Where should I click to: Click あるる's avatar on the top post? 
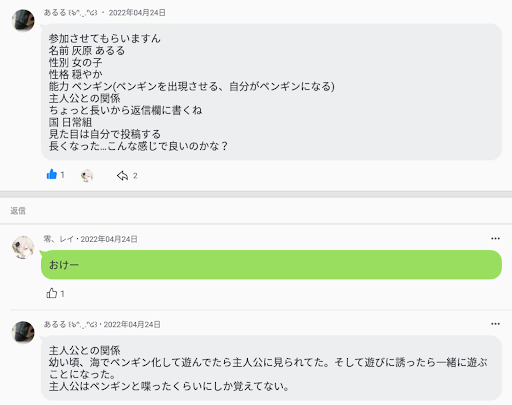[x=23, y=20]
